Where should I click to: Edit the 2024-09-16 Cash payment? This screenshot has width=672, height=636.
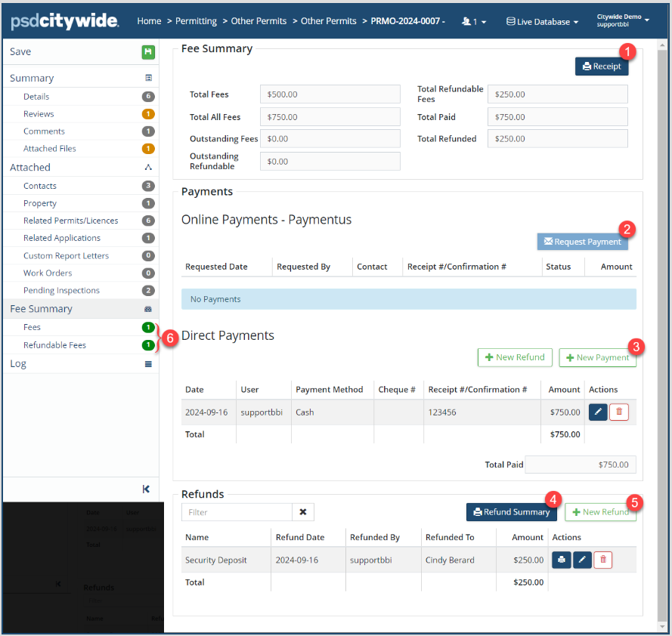point(598,412)
